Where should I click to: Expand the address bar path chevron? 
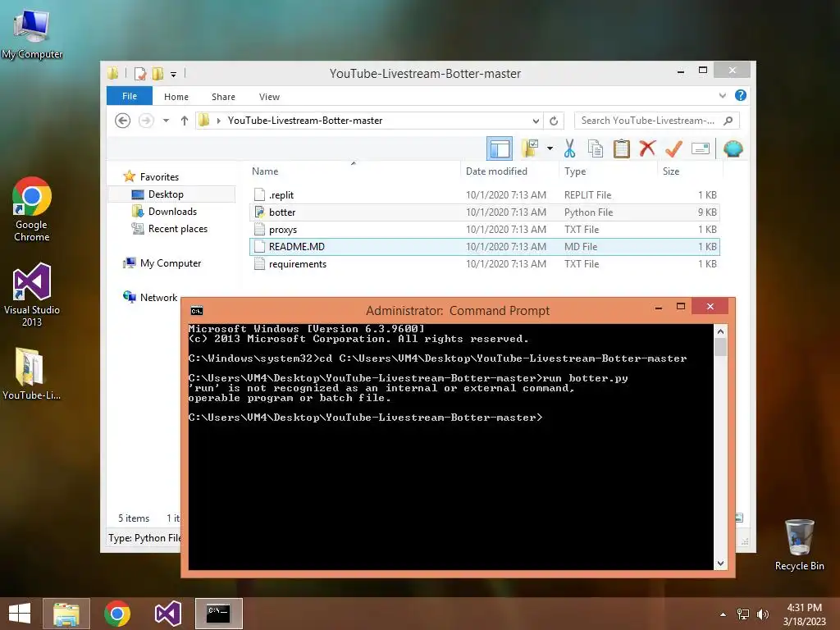click(x=218, y=121)
